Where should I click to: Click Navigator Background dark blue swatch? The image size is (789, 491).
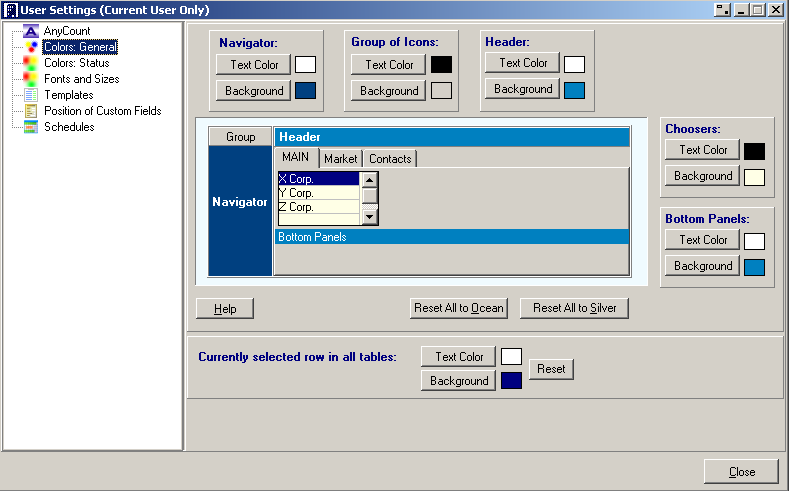pyautogui.click(x=305, y=91)
